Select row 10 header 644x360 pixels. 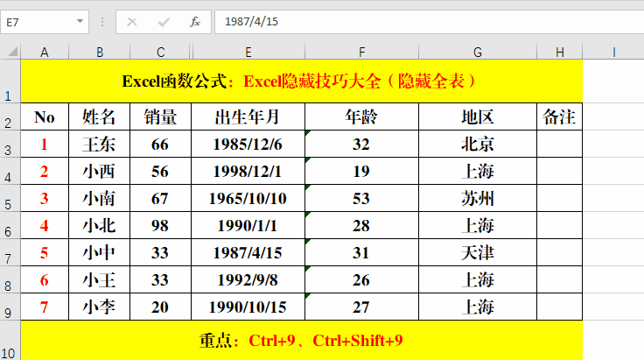(x=10, y=341)
